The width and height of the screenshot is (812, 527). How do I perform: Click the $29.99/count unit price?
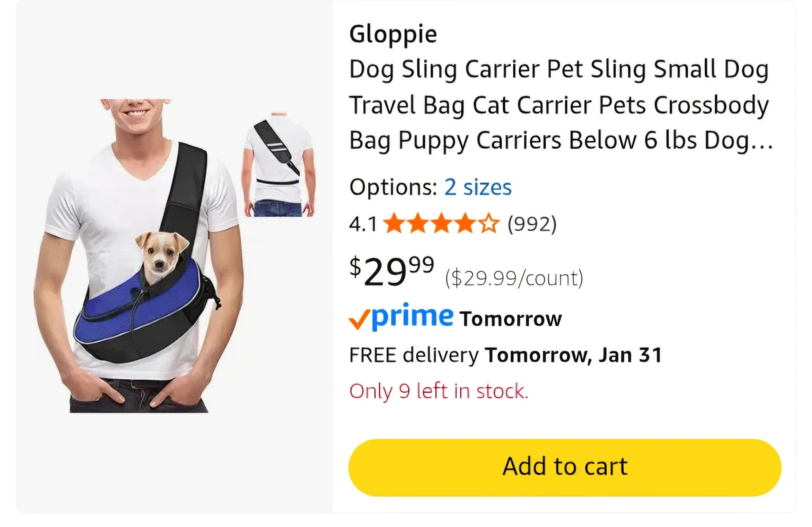[x=514, y=278]
